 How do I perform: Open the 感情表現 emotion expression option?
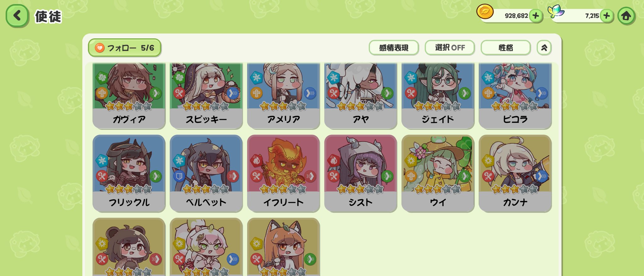[394, 48]
